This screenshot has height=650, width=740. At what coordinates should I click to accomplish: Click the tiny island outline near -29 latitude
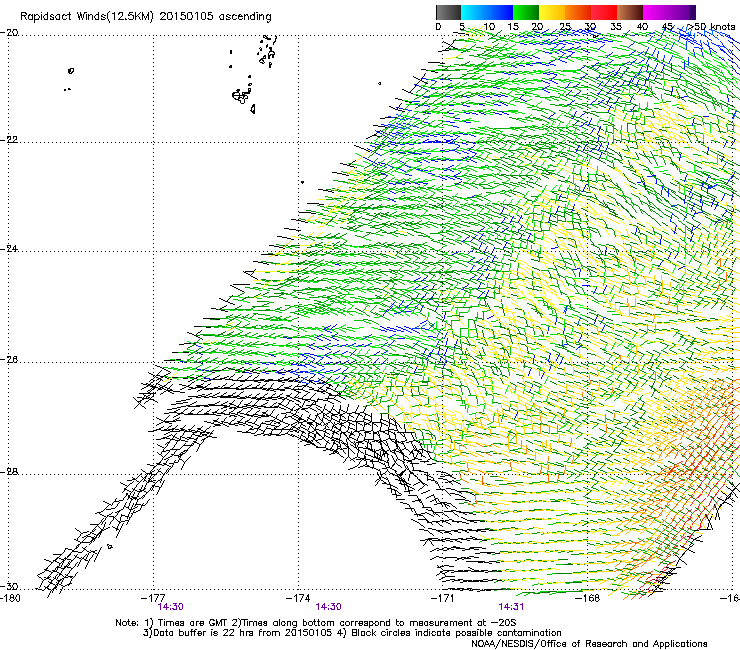point(110,547)
